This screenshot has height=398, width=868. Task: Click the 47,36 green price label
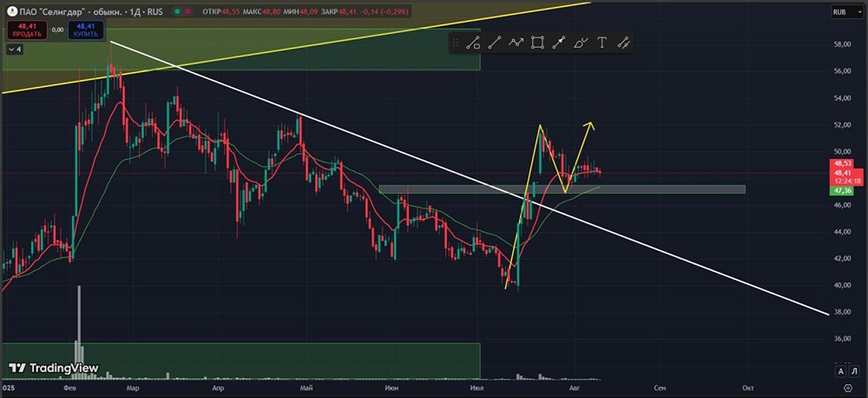click(x=841, y=190)
